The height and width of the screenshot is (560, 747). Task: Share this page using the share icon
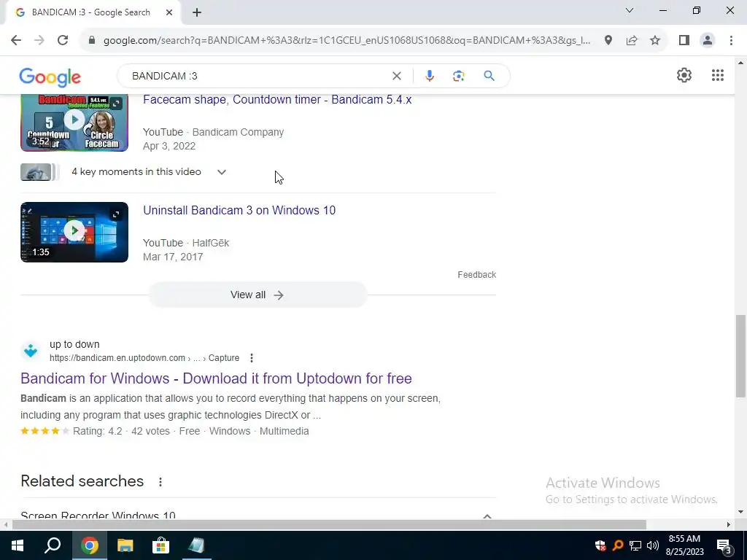click(x=632, y=41)
